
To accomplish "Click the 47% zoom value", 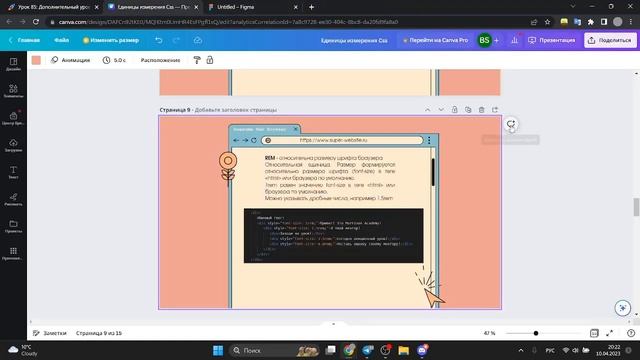I will click(x=489, y=333).
